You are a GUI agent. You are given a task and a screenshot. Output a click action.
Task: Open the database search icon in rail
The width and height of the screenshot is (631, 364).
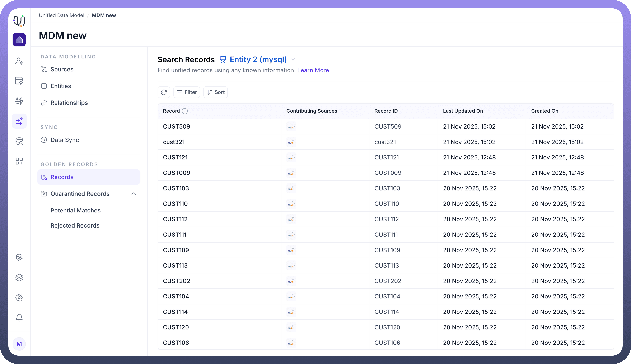[19, 141]
